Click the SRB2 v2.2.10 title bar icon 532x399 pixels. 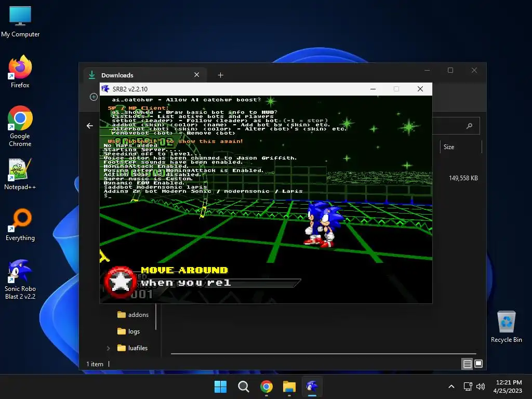pos(105,89)
